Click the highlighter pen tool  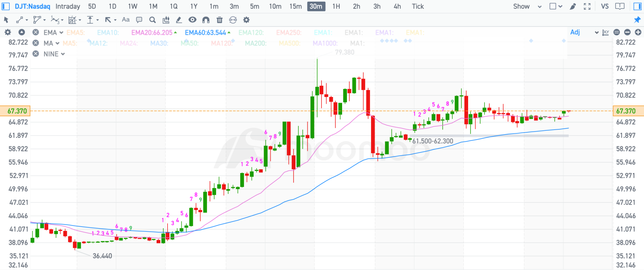click(179, 20)
